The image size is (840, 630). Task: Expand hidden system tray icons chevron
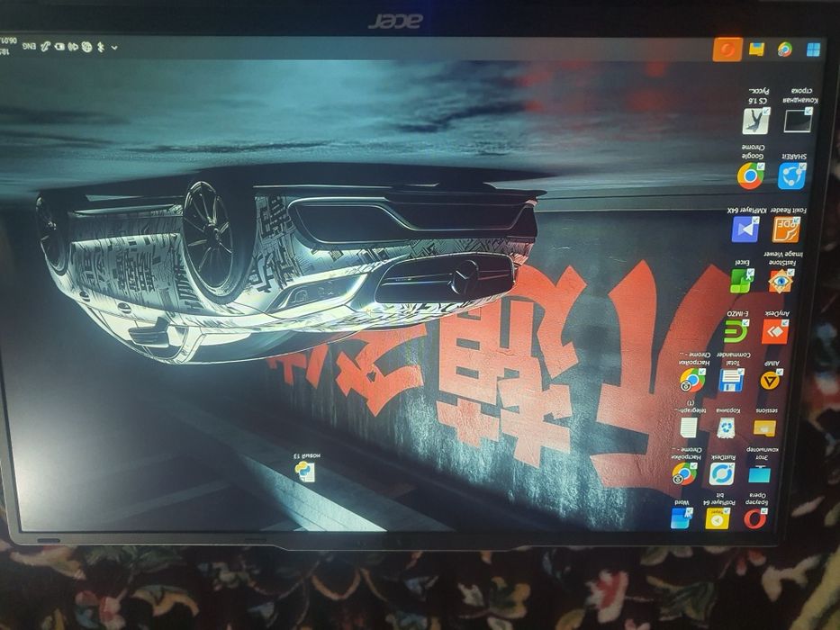click(114, 48)
